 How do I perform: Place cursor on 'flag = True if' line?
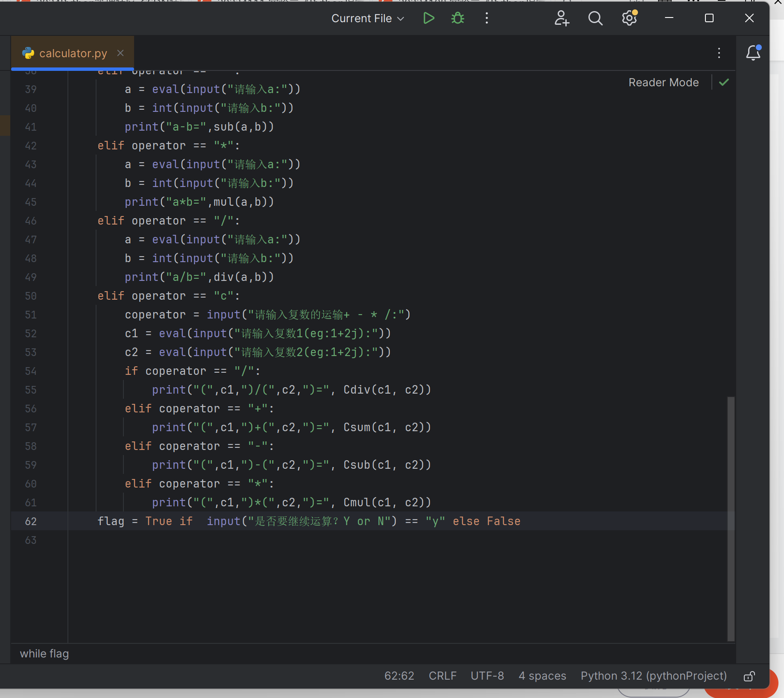click(309, 521)
